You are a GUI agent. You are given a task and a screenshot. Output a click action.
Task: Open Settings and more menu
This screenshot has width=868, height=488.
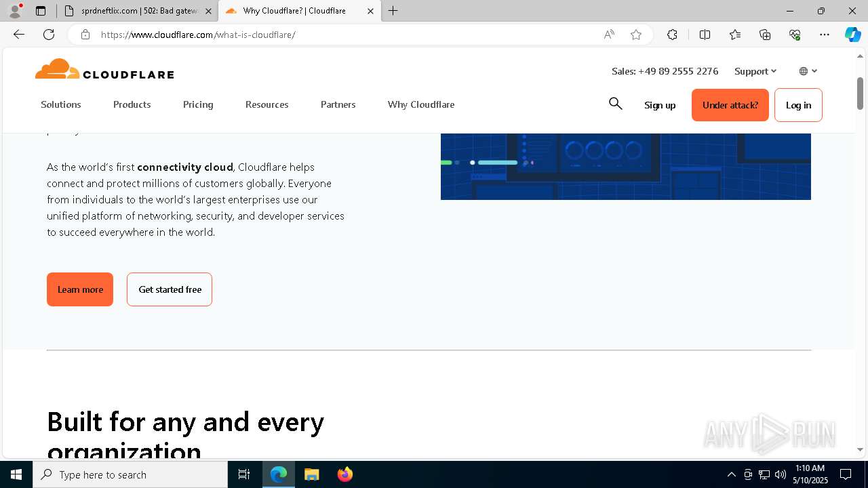(x=825, y=35)
